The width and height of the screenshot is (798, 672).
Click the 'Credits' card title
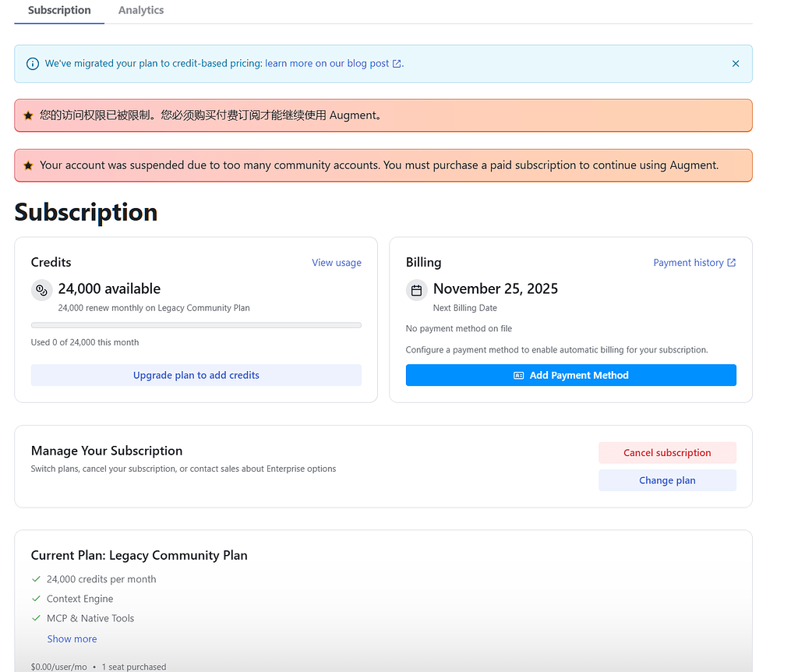[51, 262]
